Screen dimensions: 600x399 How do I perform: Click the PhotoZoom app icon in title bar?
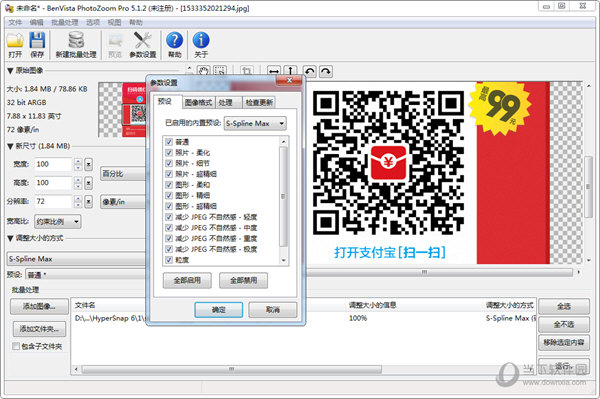click(x=9, y=8)
